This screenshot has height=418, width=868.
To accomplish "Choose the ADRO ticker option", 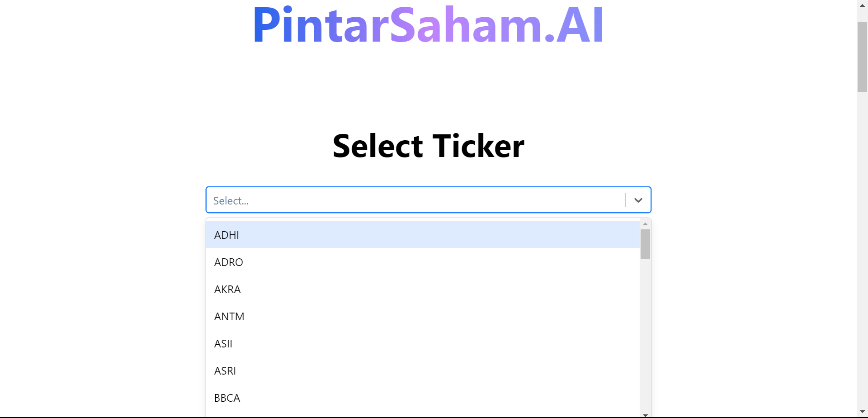I will point(228,262).
